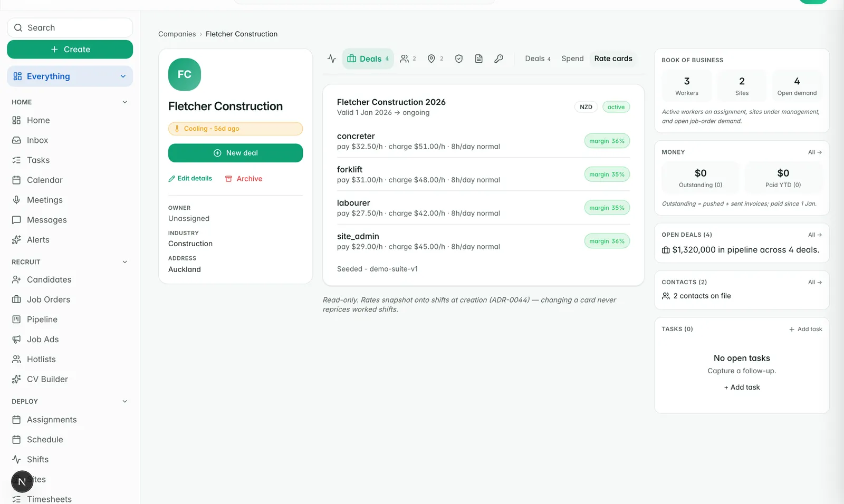Click the + Add task link below No open tasks
844x504 pixels.
pos(742,387)
